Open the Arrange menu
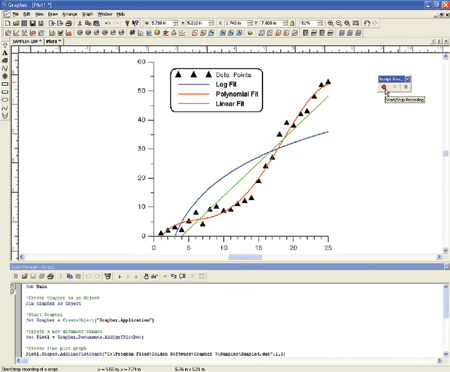This screenshot has width=450, height=372. tap(70, 14)
